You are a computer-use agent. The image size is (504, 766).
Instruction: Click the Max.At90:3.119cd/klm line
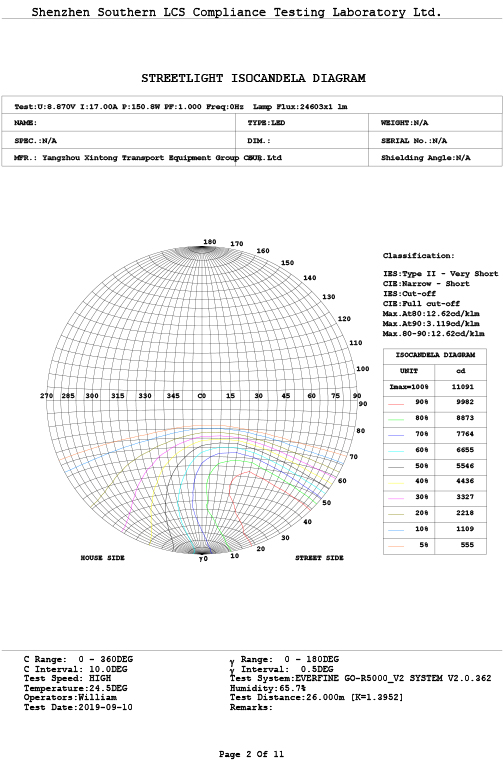pos(431,324)
